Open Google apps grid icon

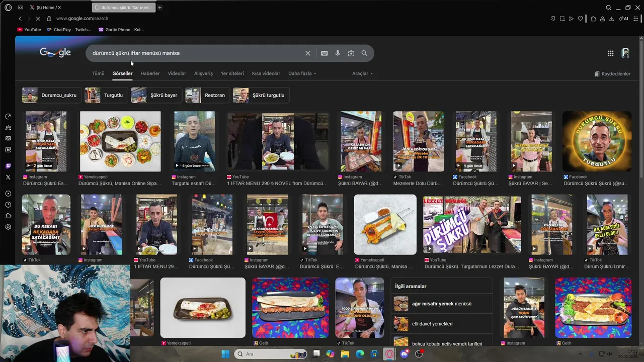(610, 53)
